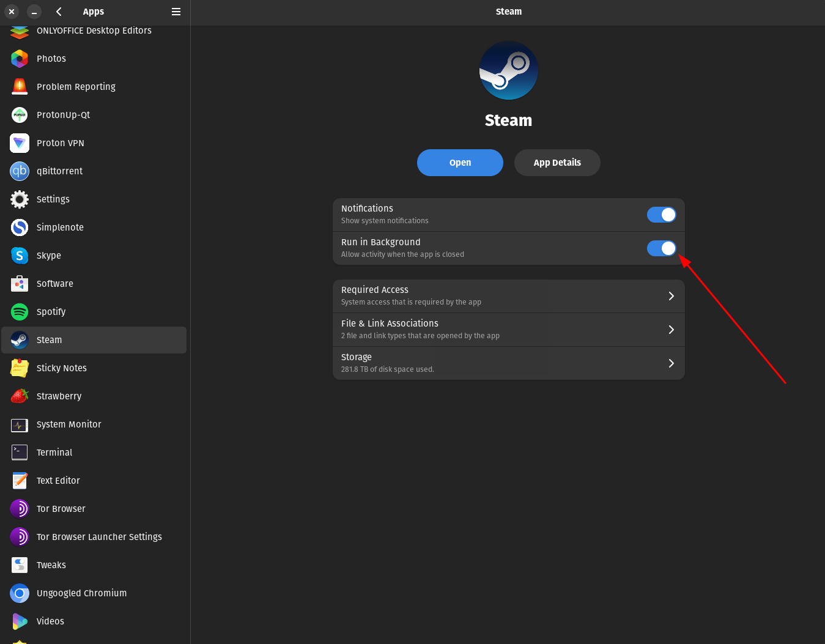Click the Tweaks icon
Screen dimensions: 825x644
(20, 565)
